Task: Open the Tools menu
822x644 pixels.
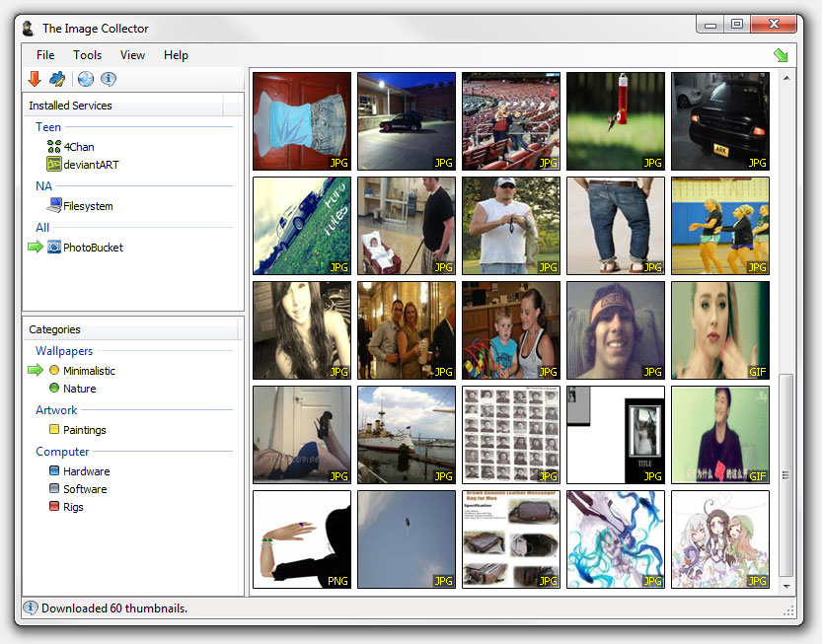Action: [87, 55]
